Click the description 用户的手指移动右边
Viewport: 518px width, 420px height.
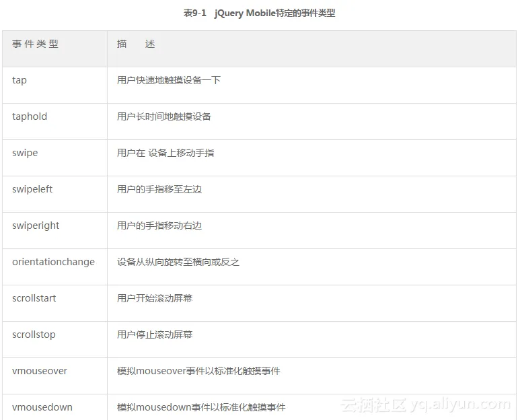[159, 225]
